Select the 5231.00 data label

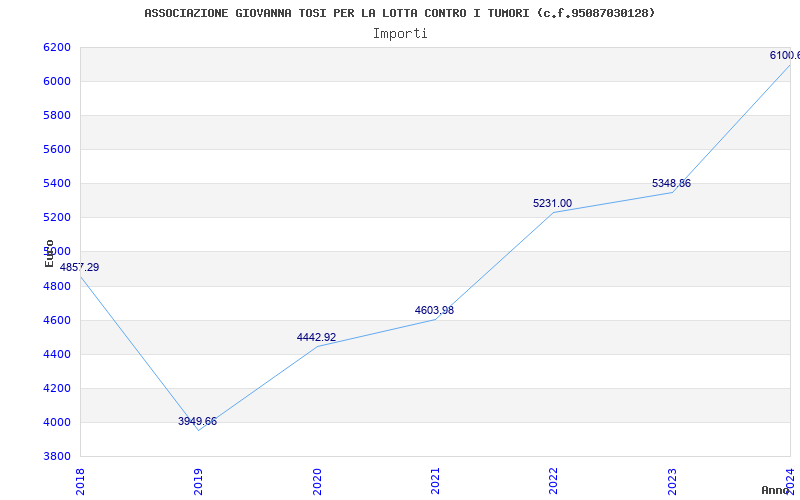[553, 203]
